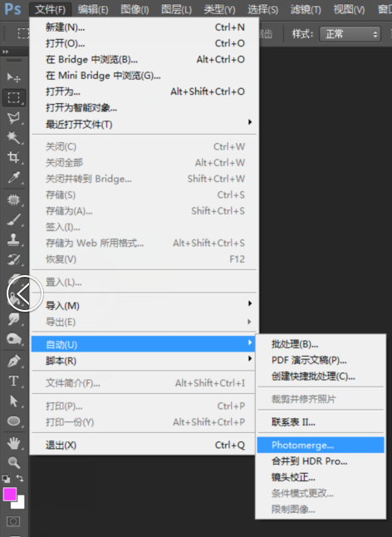
Task: Select the Hand tool
Action: pyautogui.click(x=13, y=443)
